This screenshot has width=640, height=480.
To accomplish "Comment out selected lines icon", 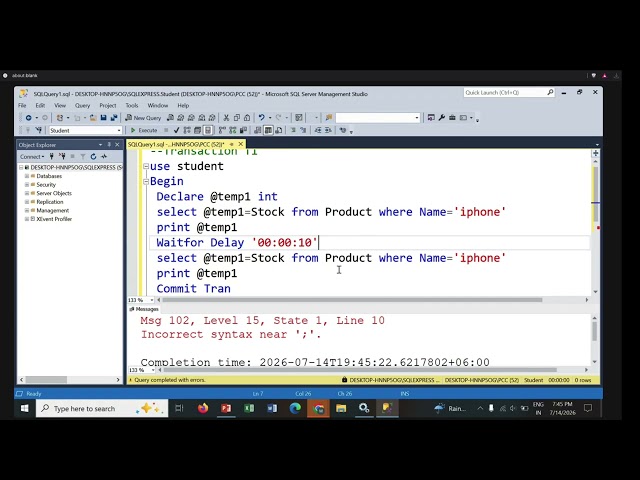I will click(293, 130).
